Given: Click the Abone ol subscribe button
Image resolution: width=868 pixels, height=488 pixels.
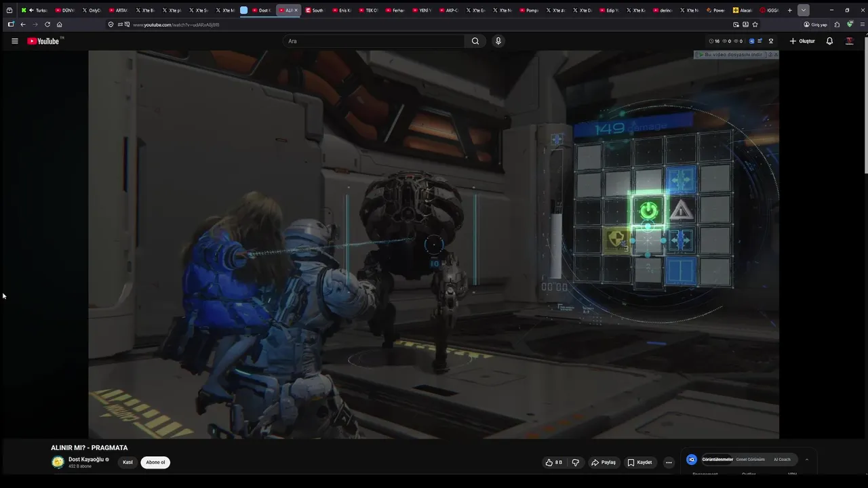Looking at the screenshot, I should [x=155, y=462].
